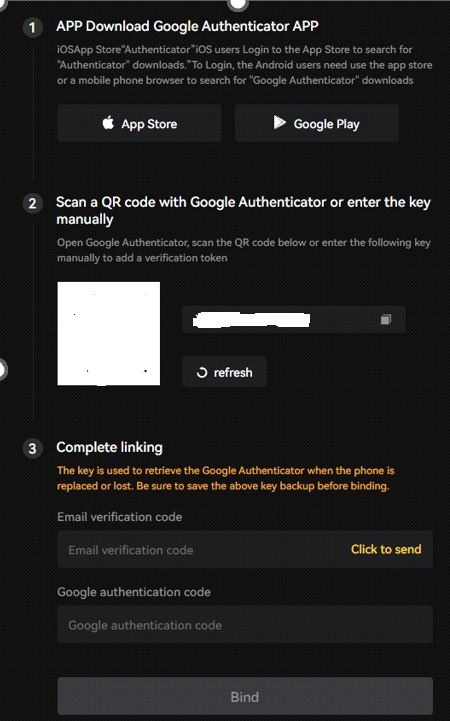450x721 pixels.
Task: Select the step 1 number badge
Action: (x=32, y=28)
